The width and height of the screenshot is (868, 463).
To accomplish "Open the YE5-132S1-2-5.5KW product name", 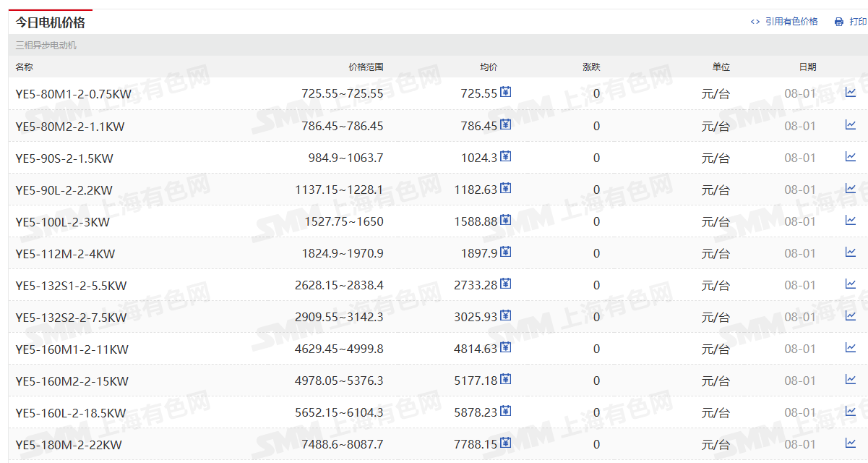I will pyautogui.click(x=72, y=286).
